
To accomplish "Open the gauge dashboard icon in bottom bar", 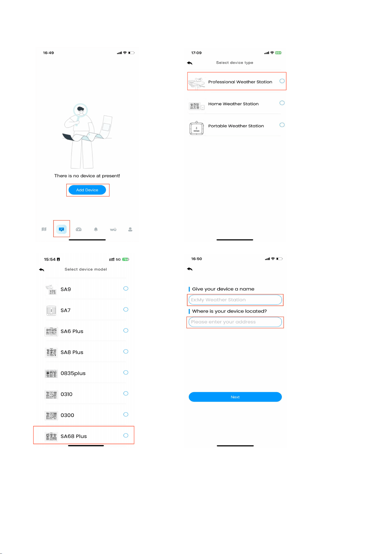I will [79, 229].
